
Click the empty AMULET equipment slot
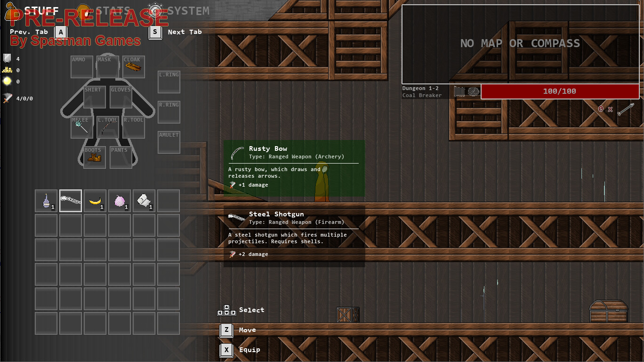pyautogui.click(x=169, y=142)
